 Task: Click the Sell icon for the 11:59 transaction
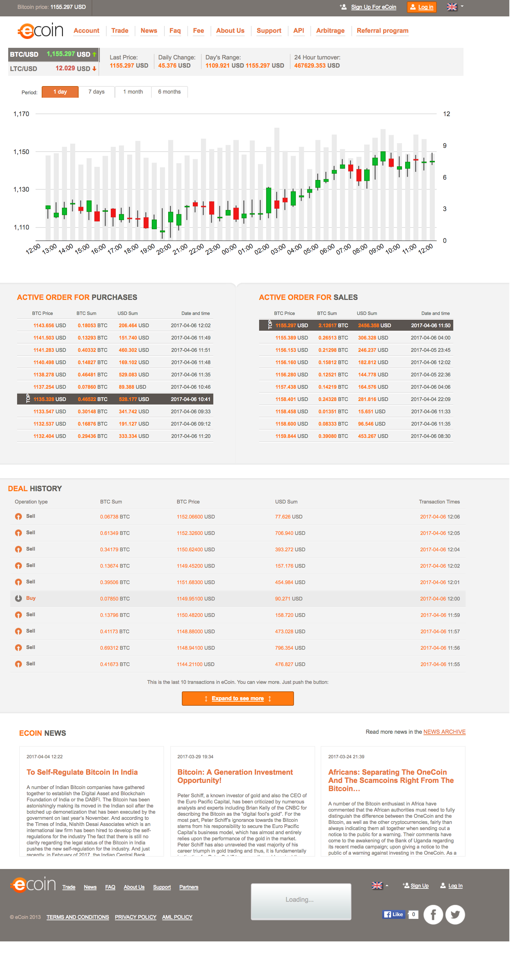(x=18, y=615)
